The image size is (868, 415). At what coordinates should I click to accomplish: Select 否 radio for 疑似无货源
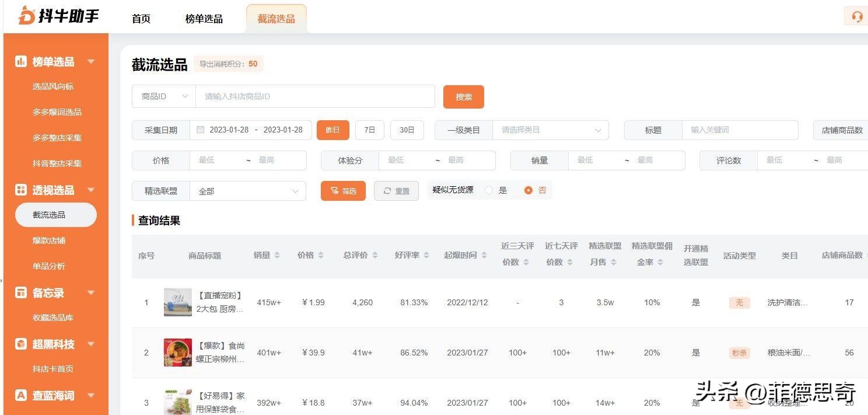[x=528, y=190]
